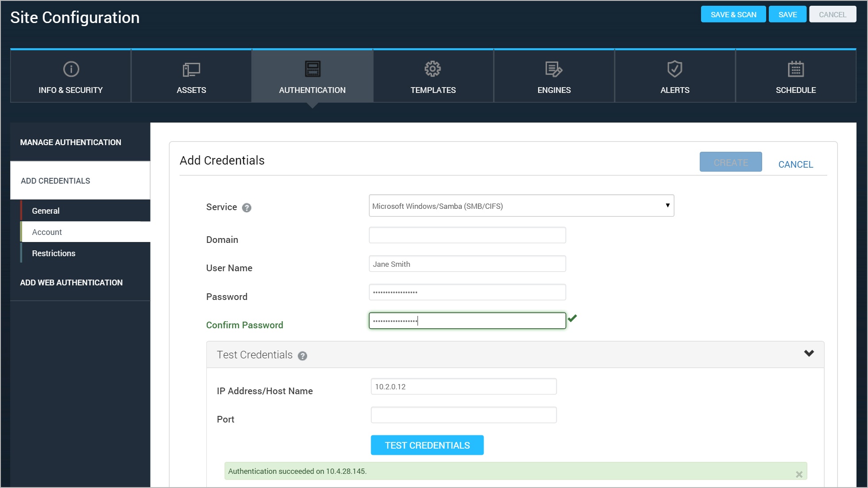
Task: Click the Alerts shield icon
Action: (x=674, y=69)
